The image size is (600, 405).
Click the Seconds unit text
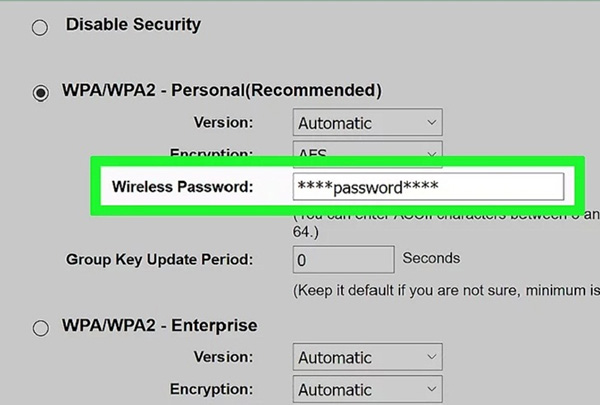pyautogui.click(x=431, y=258)
